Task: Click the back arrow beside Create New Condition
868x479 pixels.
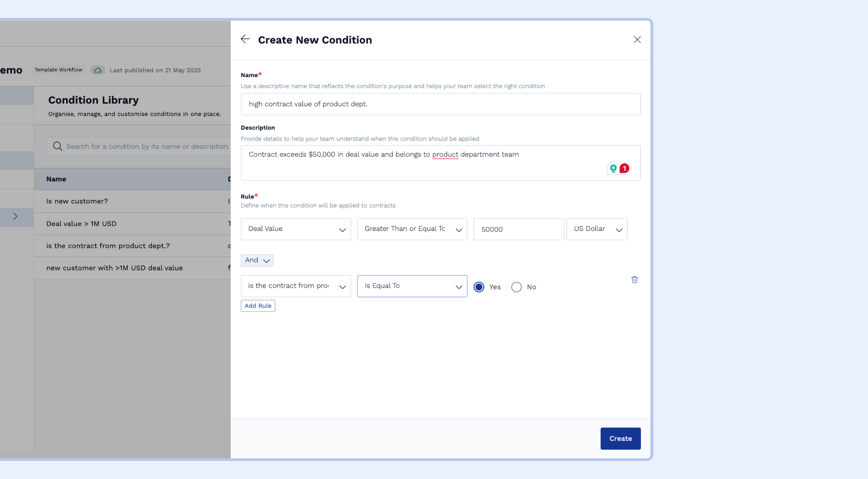Action: click(x=245, y=39)
